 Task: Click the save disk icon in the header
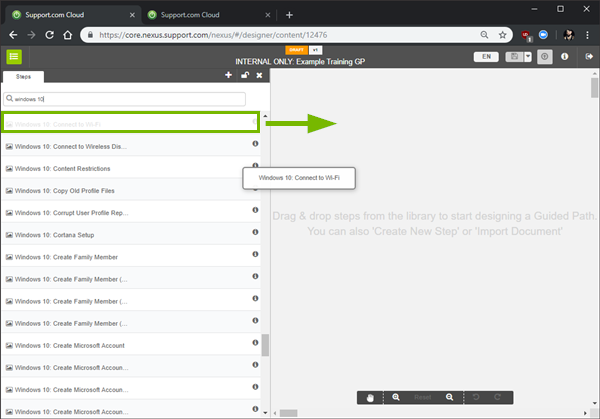point(515,57)
